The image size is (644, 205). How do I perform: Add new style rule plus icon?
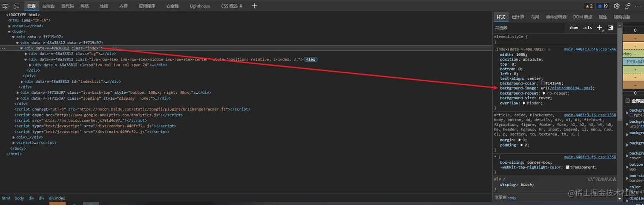click(599, 28)
